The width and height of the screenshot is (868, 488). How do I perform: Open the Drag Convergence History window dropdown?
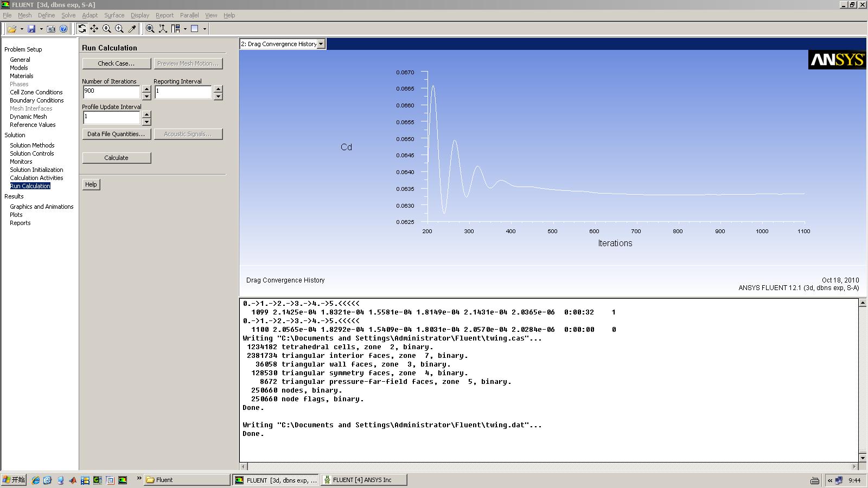(x=321, y=44)
